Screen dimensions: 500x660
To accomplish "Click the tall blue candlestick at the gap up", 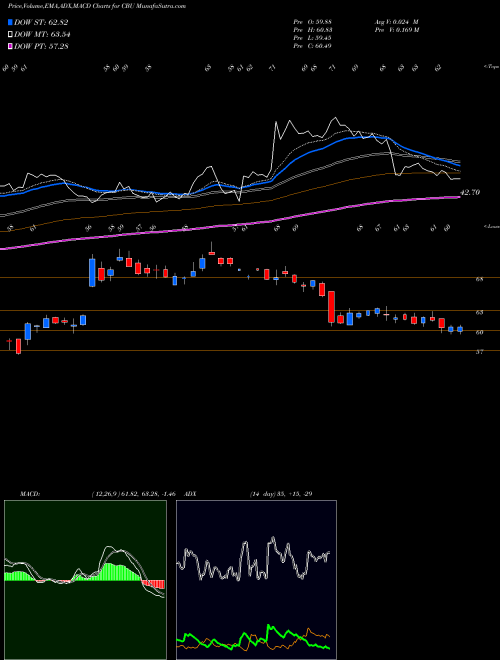I will coord(92,273).
